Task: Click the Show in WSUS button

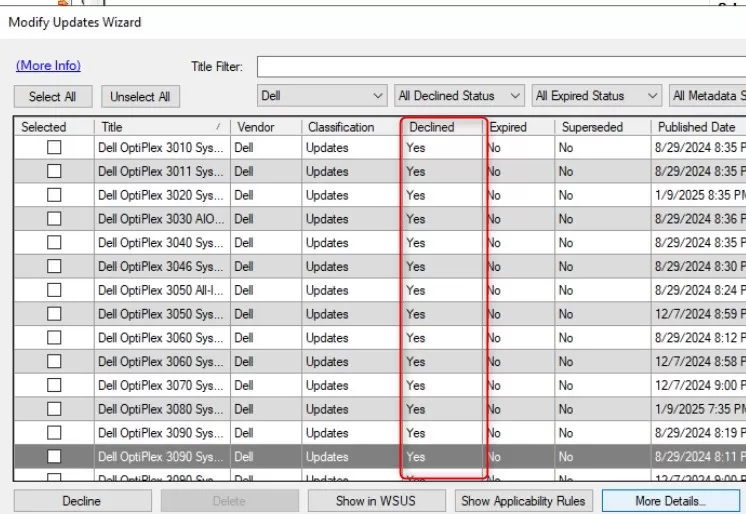Action: click(376, 501)
